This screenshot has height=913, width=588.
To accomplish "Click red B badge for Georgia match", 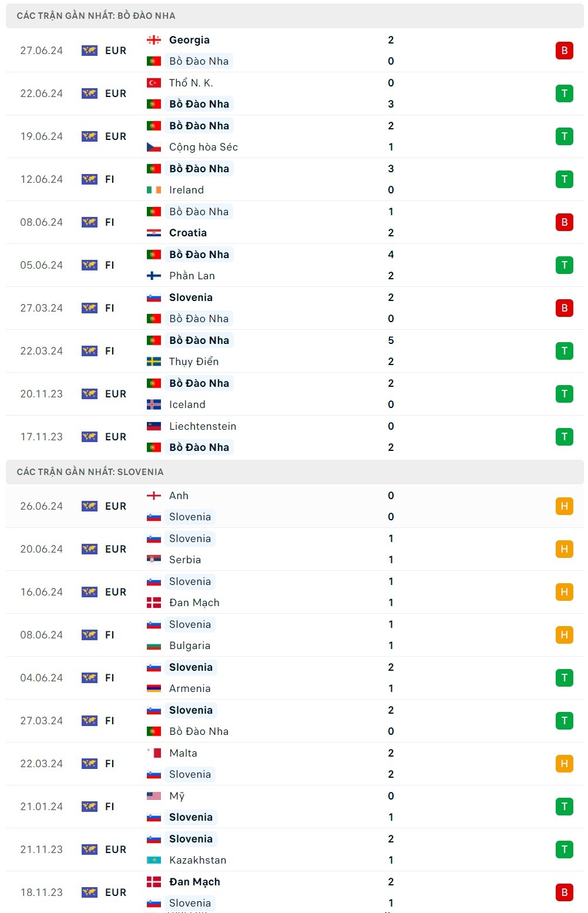I will tap(564, 51).
